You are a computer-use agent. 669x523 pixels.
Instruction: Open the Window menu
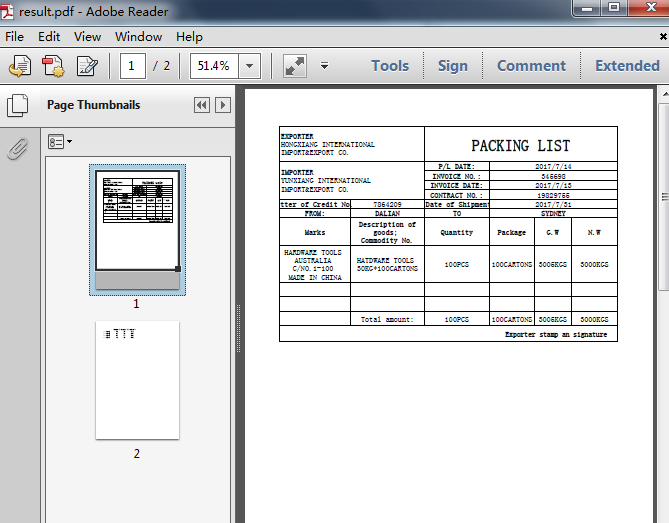138,37
